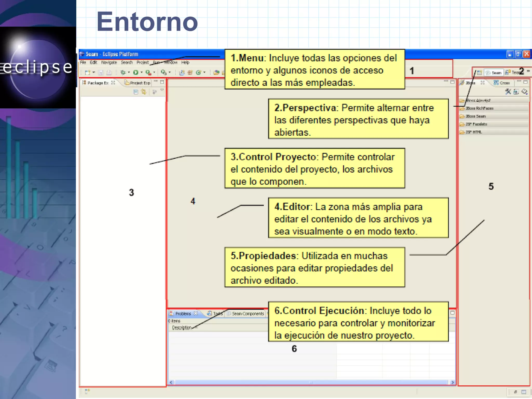532x399 pixels.
Task: Click the New wizard toolbar icon
Action: coord(88,73)
